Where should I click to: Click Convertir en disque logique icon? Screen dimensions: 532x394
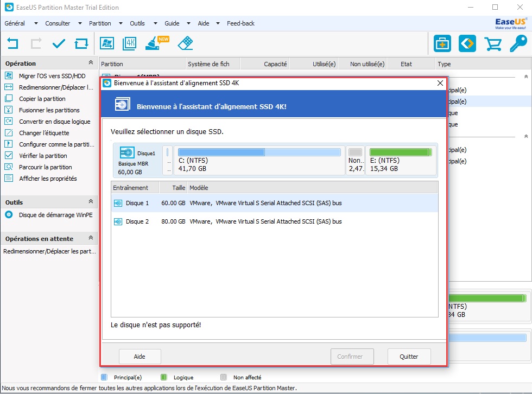point(9,122)
